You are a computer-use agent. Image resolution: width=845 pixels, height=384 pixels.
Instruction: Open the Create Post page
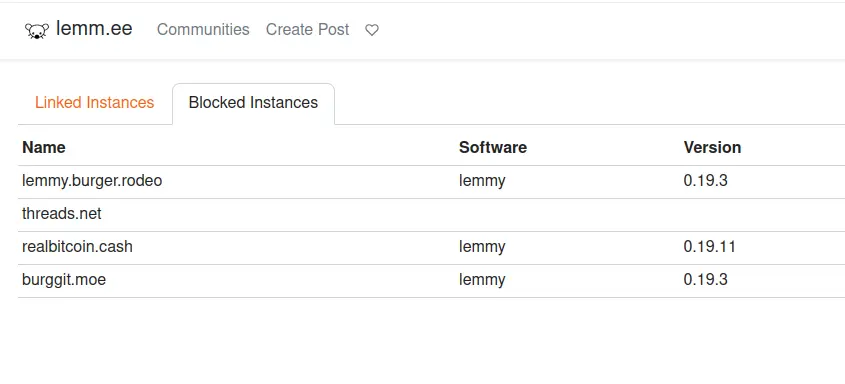307,29
